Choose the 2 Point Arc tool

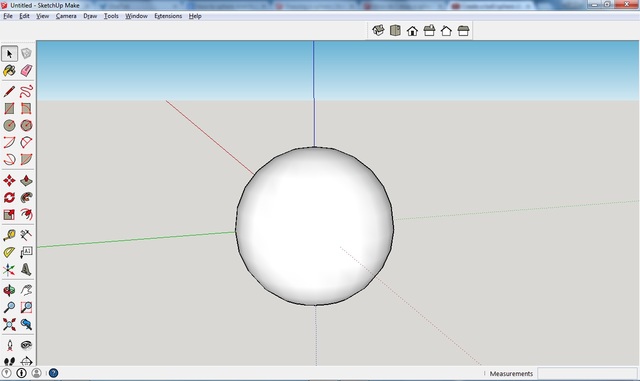coord(26,143)
